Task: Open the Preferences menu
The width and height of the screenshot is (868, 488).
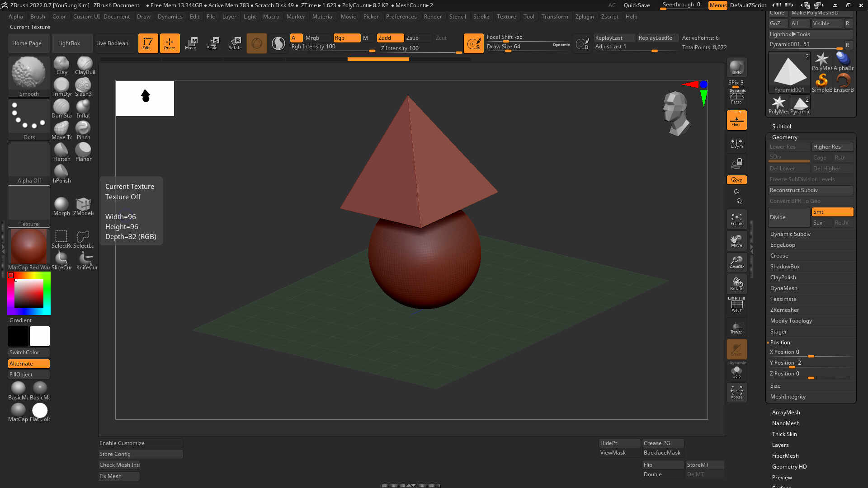Action: click(x=401, y=17)
